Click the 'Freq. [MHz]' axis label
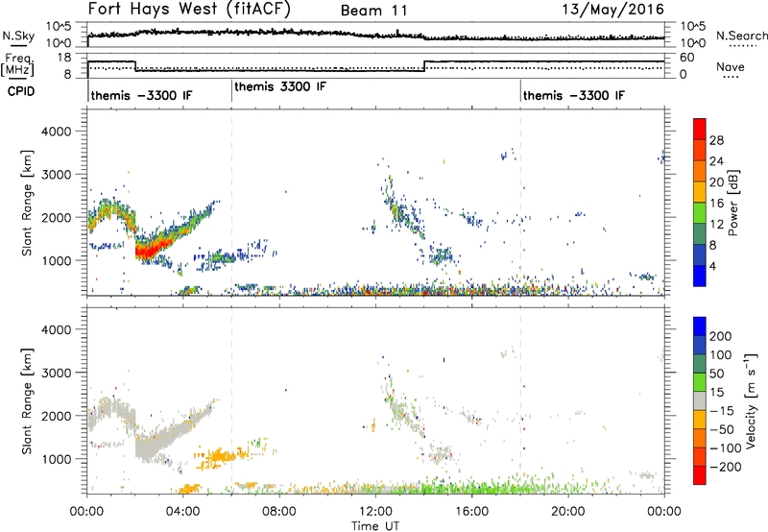 click(x=17, y=65)
